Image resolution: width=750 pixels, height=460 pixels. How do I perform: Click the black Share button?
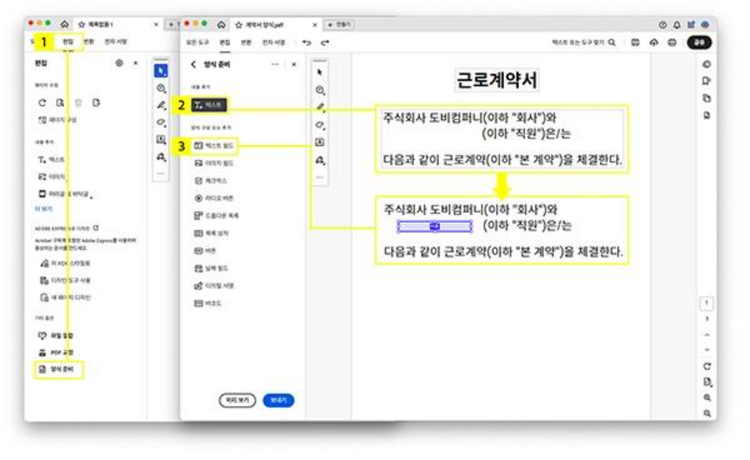pyautogui.click(x=699, y=43)
